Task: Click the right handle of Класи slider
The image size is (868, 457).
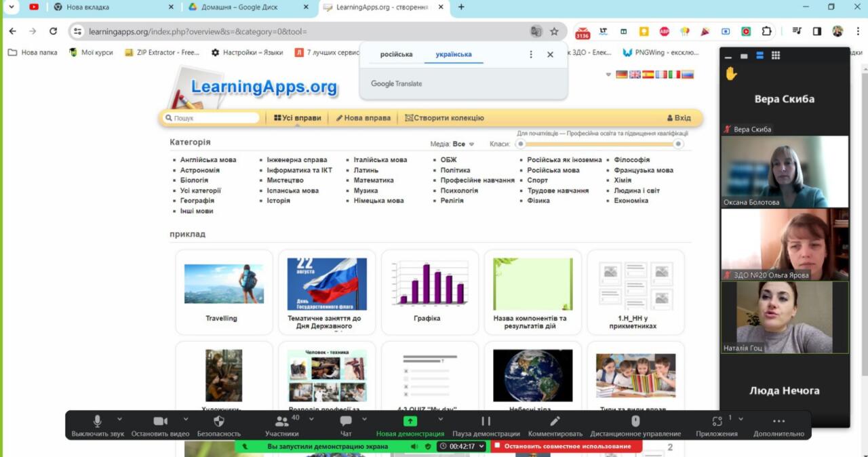Action: (678, 144)
